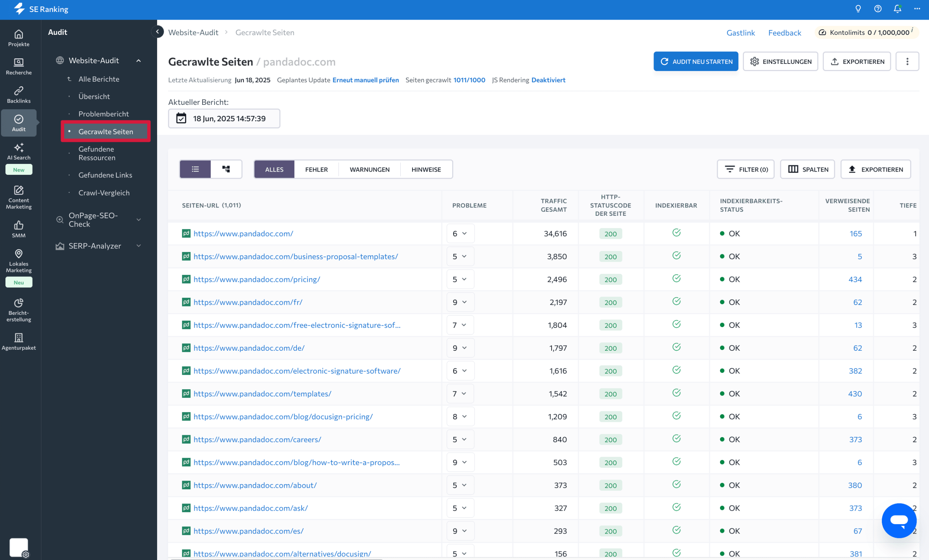Expand problems dropdown for blog/docusign-pricing row

click(461, 416)
